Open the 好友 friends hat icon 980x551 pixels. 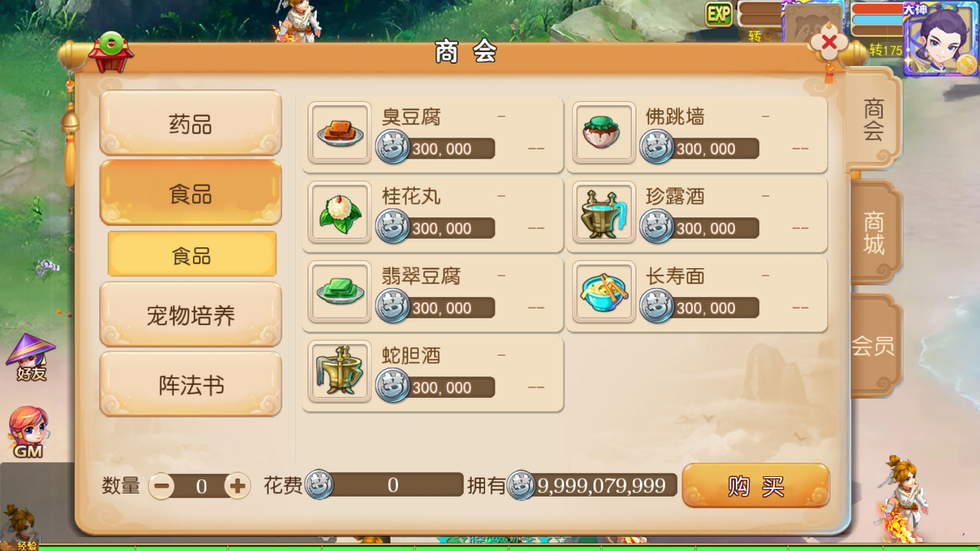31,358
